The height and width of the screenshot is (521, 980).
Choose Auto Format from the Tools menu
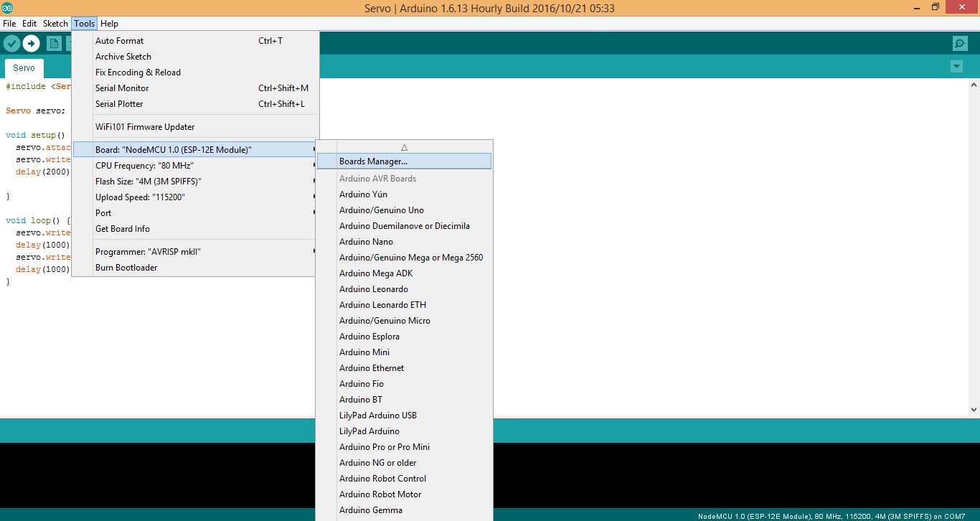(195, 41)
